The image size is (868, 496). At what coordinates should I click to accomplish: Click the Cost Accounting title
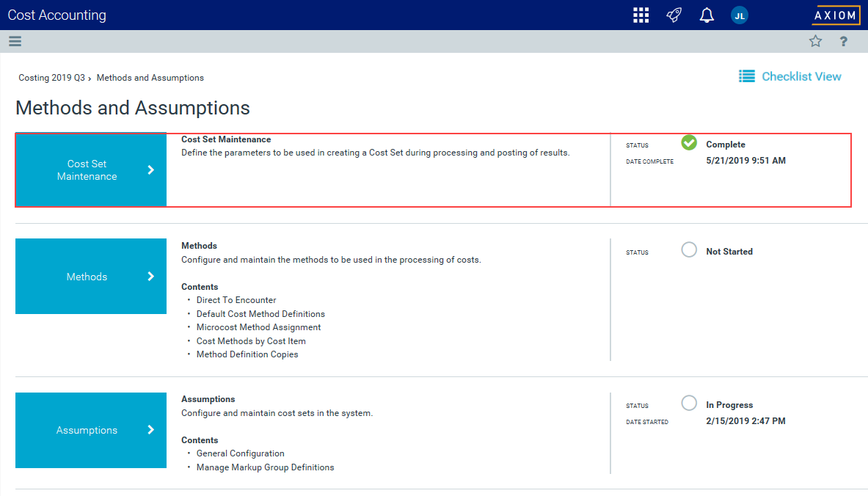tap(57, 15)
